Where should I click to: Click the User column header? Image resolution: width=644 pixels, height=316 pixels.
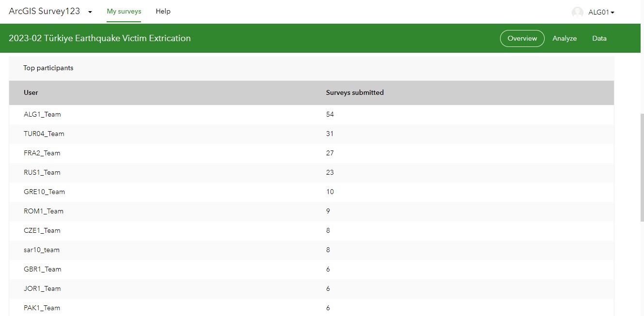click(x=31, y=93)
